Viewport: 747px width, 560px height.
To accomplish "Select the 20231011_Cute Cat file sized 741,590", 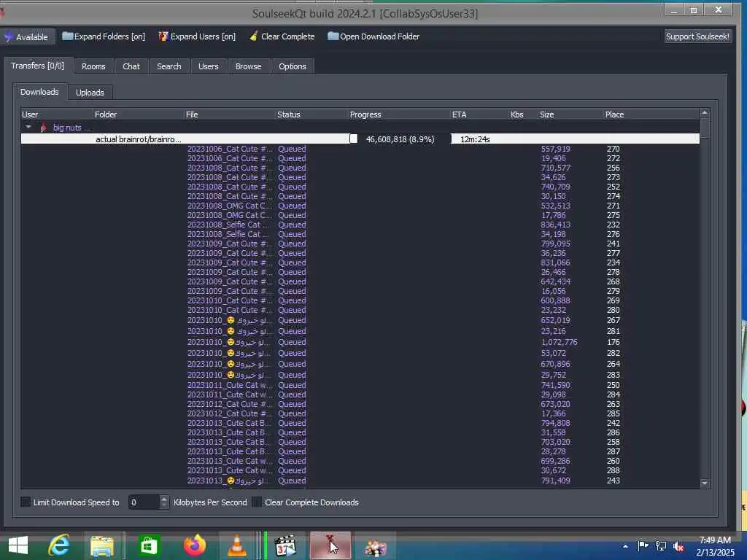I will (x=360, y=385).
